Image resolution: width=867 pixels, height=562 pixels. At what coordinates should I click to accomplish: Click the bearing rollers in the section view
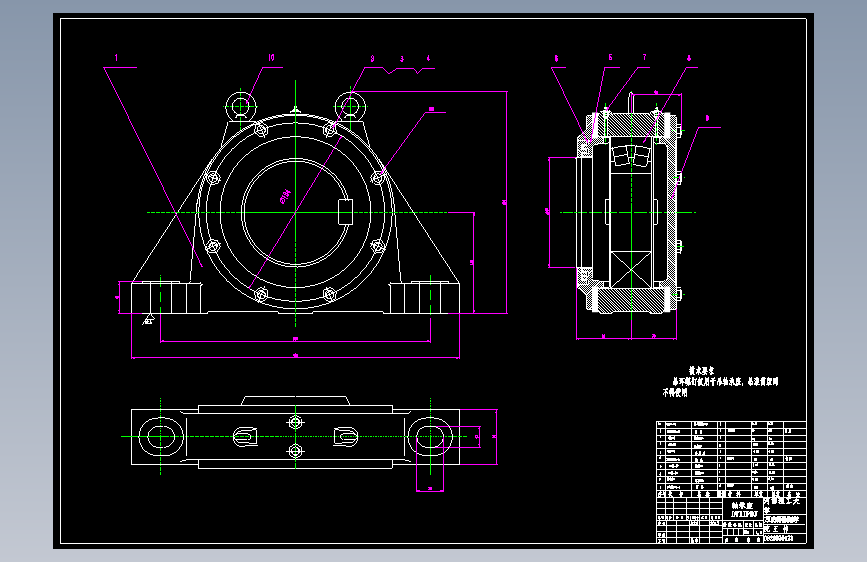point(631,156)
